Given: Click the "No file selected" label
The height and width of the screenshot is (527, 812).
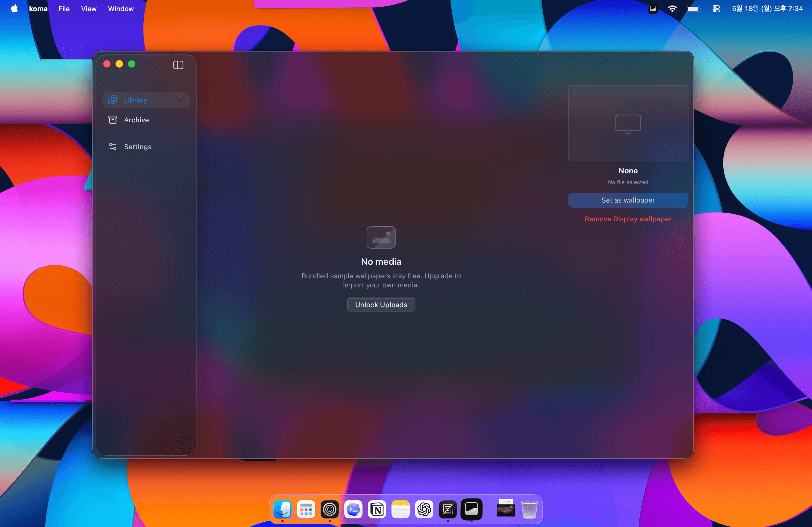Looking at the screenshot, I should (628, 182).
